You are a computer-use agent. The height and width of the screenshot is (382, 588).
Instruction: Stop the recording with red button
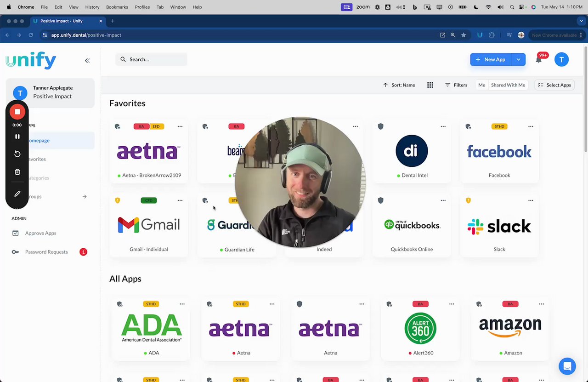click(17, 112)
